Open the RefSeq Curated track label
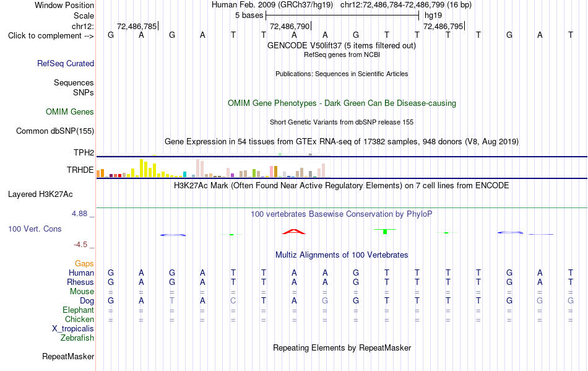The width and height of the screenshot is (588, 371). pos(66,63)
